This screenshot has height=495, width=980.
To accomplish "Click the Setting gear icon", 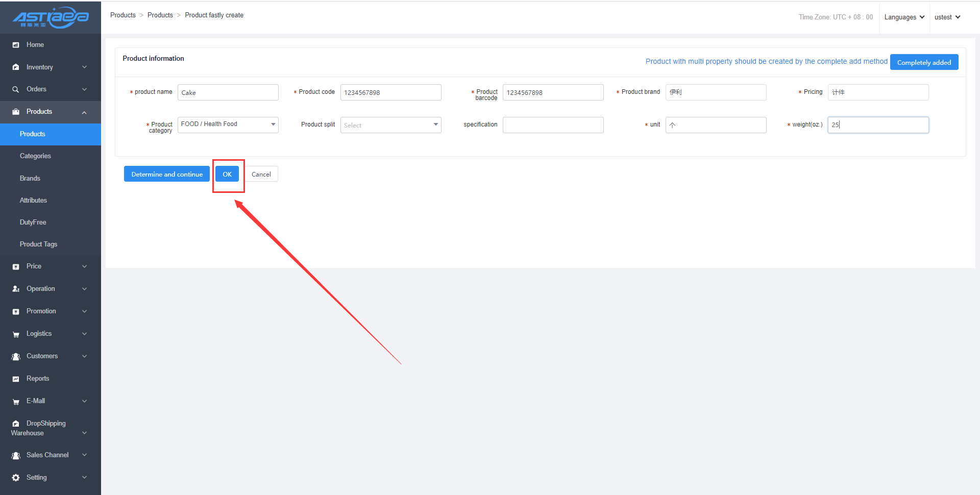I will [16, 478].
